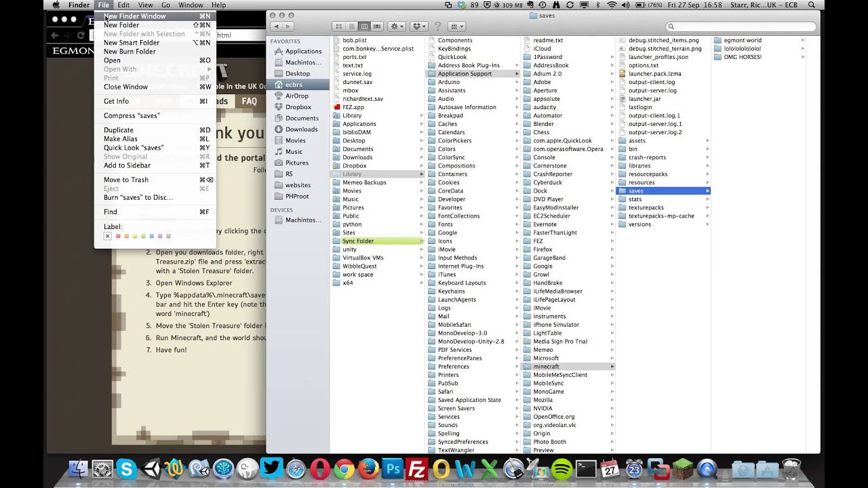Expand the crash-reports folder
The height and width of the screenshot is (488, 868).
[x=708, y=157]
